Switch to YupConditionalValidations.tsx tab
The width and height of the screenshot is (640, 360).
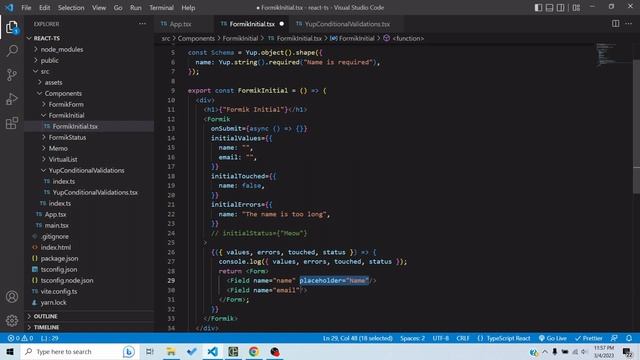pos(347,24)
